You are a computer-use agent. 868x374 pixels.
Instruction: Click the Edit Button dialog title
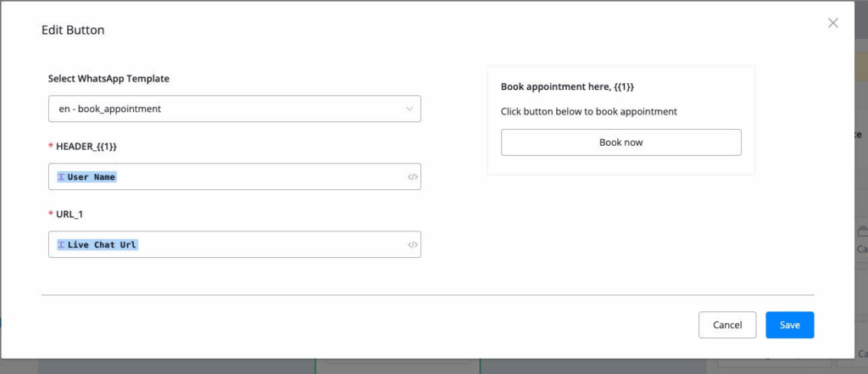pyautogui.click(x=73, y=31)
